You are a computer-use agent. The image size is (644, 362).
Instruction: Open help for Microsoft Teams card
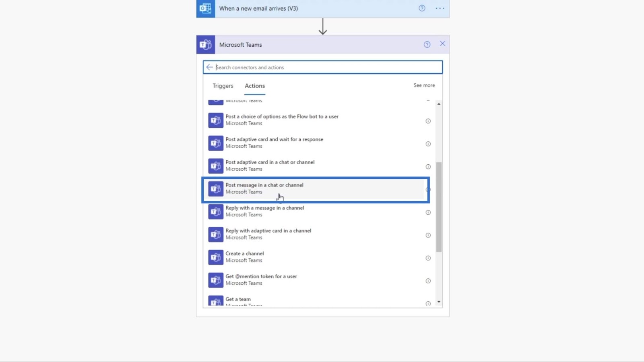click(427, 45)
